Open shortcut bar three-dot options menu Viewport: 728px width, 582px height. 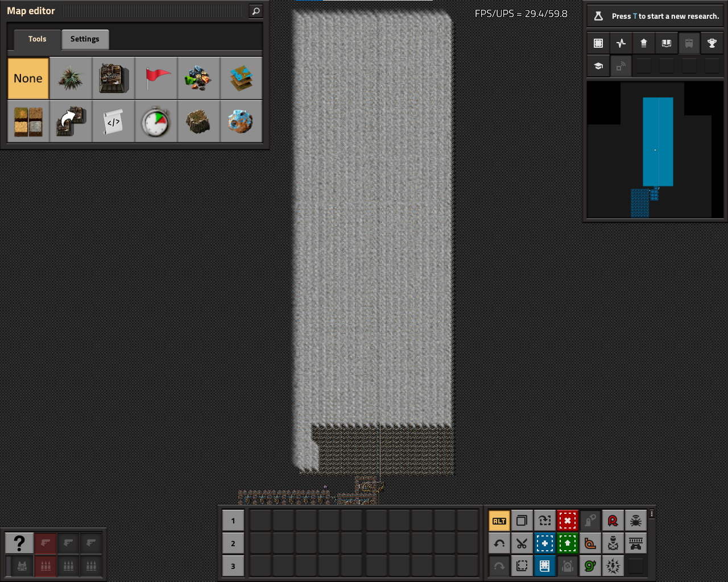652,514
